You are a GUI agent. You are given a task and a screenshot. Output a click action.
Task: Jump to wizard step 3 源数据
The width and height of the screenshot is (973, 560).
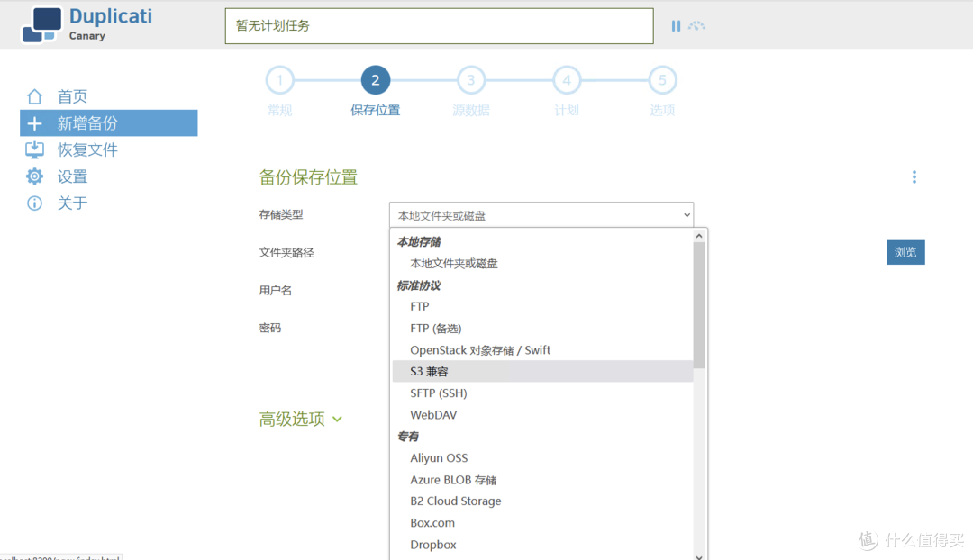(471, 81)
